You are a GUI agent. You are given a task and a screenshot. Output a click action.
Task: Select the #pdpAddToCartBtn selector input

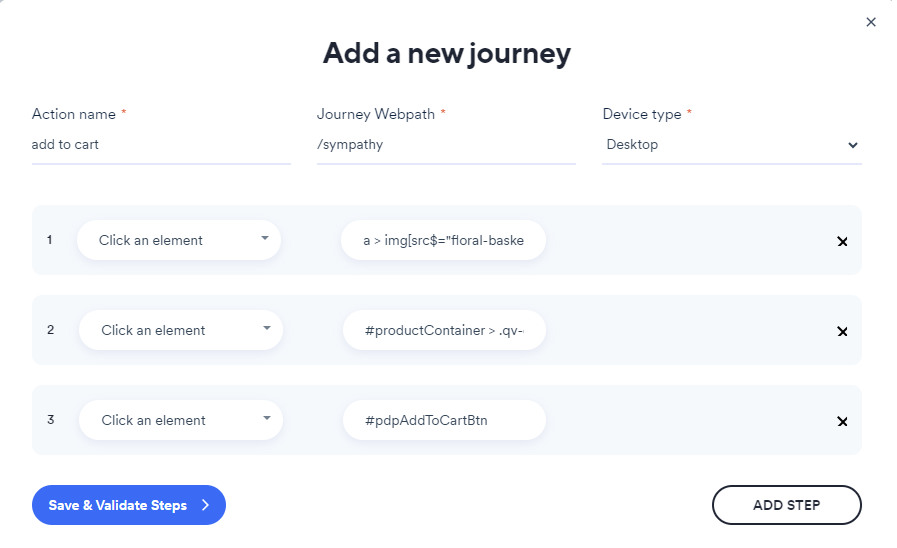pyautogui.click(x=444, y=420)
